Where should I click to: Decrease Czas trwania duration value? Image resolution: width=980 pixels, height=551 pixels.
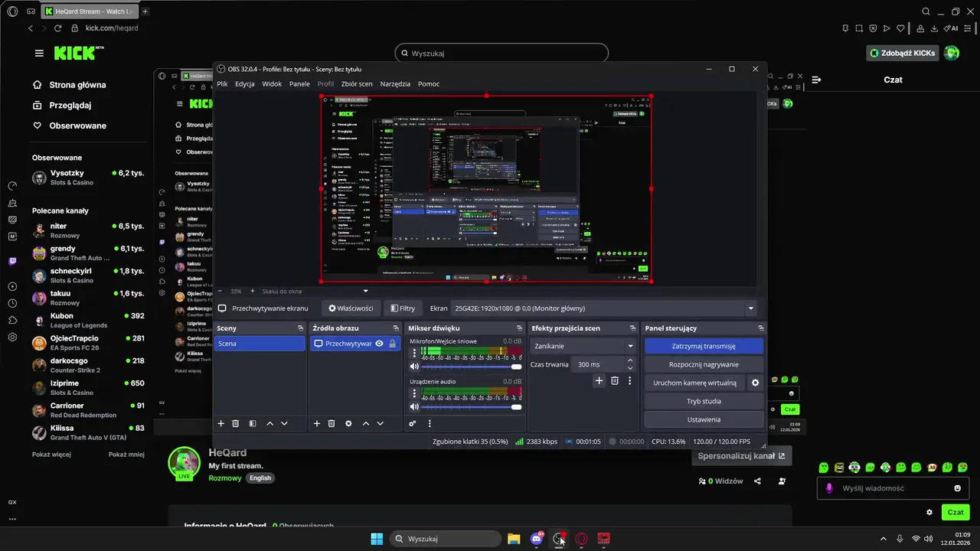coord(630,368)
